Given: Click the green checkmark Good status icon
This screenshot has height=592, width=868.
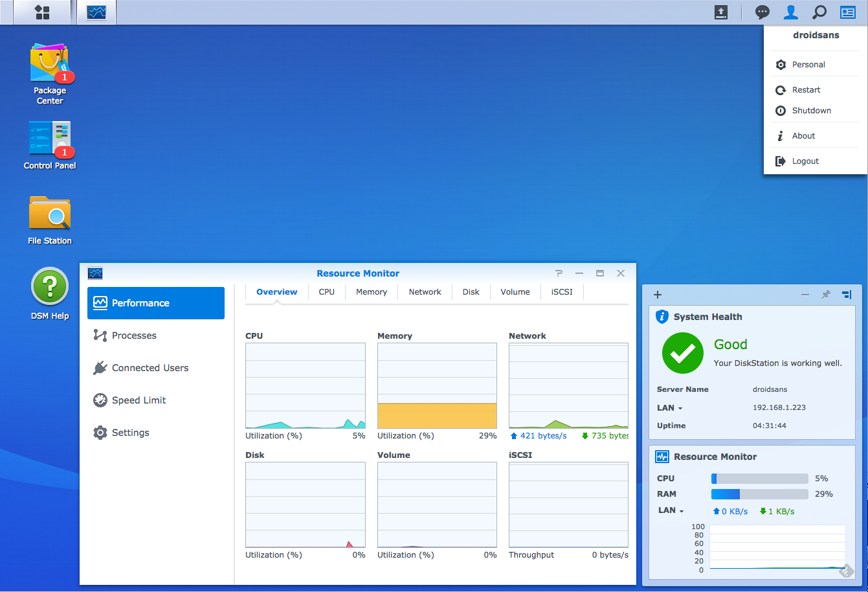Looking at the screenshot, I should pos(683,353).
